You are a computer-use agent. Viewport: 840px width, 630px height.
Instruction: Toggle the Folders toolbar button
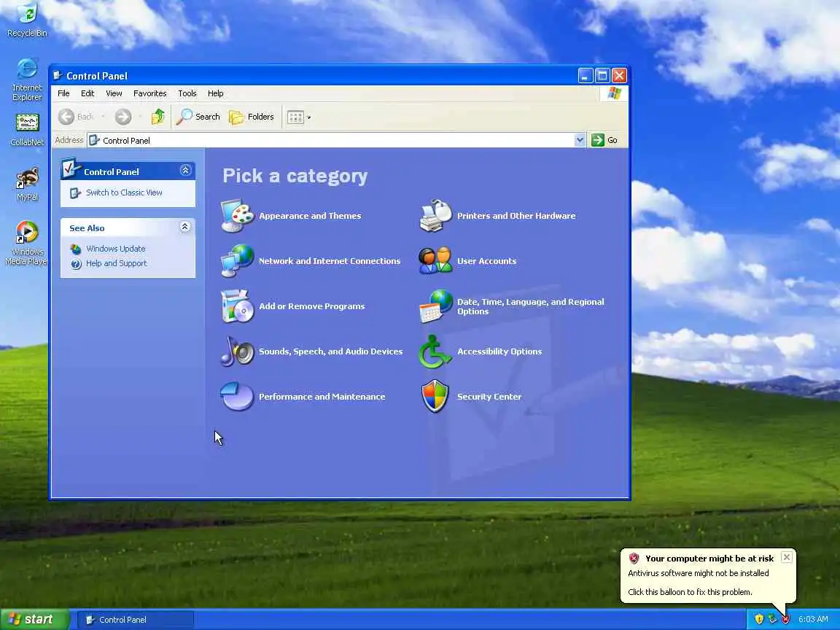tap(252, 116)
